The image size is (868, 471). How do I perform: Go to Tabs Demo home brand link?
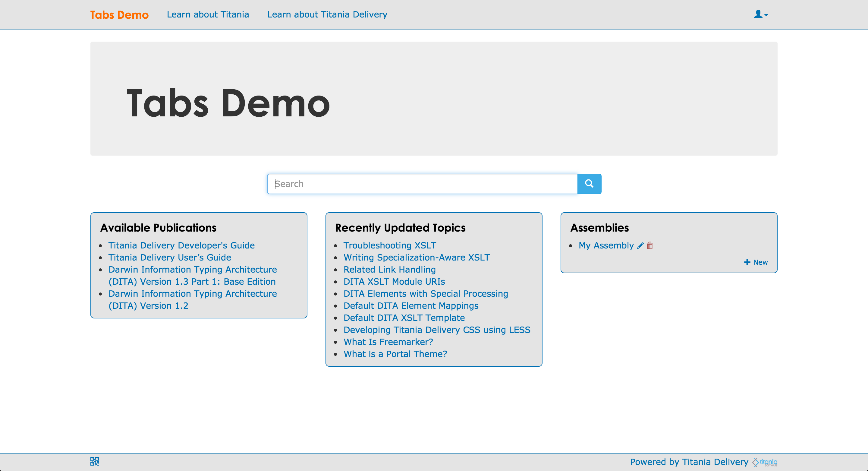pos(119,14)
